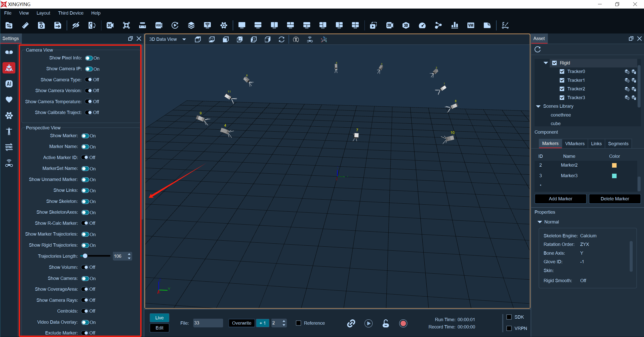Open the AI settings sidebar icon
The height and width of the screenshot is (337, 644).
point(9,84)
